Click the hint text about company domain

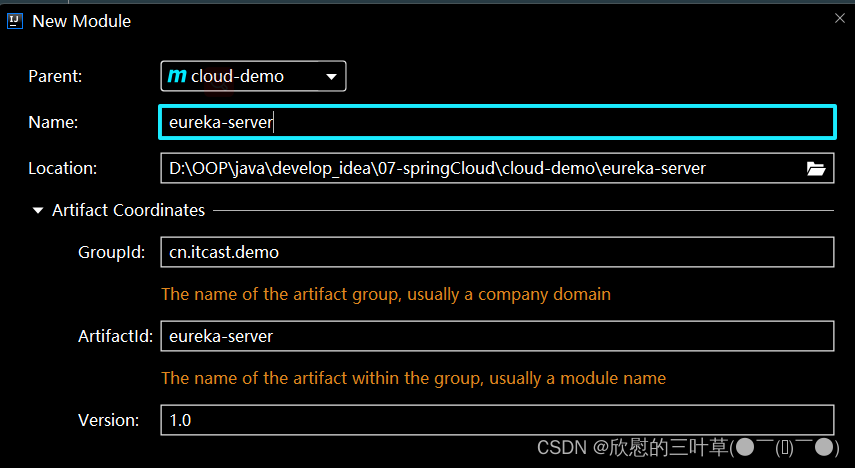386,295
